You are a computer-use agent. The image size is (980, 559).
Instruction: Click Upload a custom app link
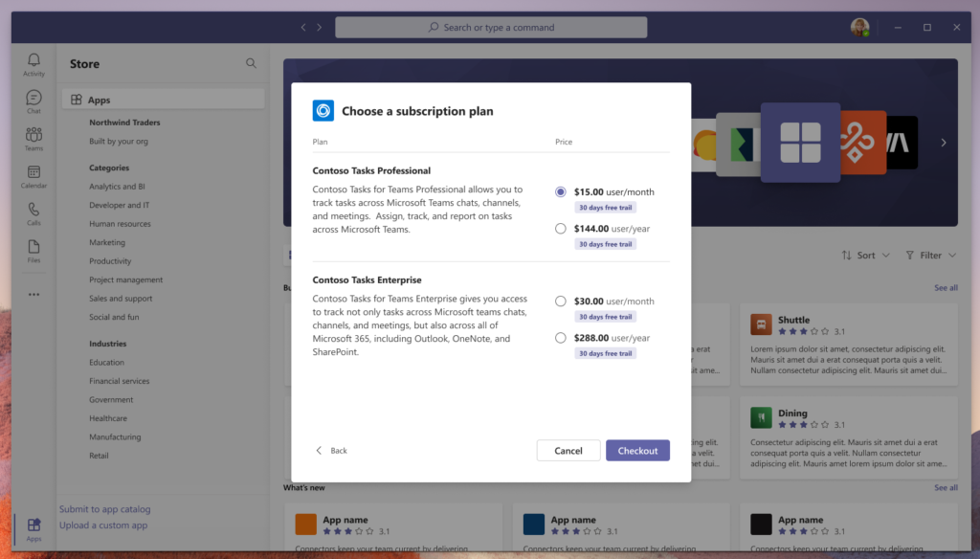click(x=103, y=525)
